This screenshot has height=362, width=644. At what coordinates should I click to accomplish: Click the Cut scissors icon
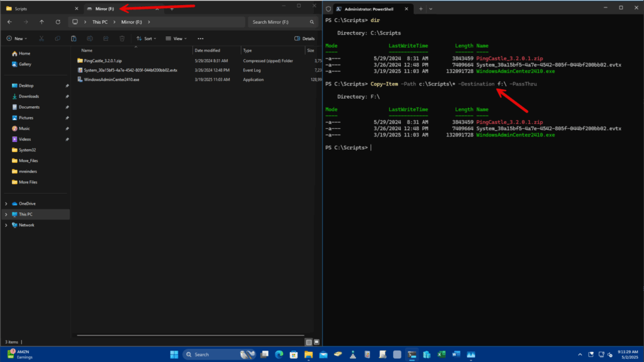(x=42, y=38)
